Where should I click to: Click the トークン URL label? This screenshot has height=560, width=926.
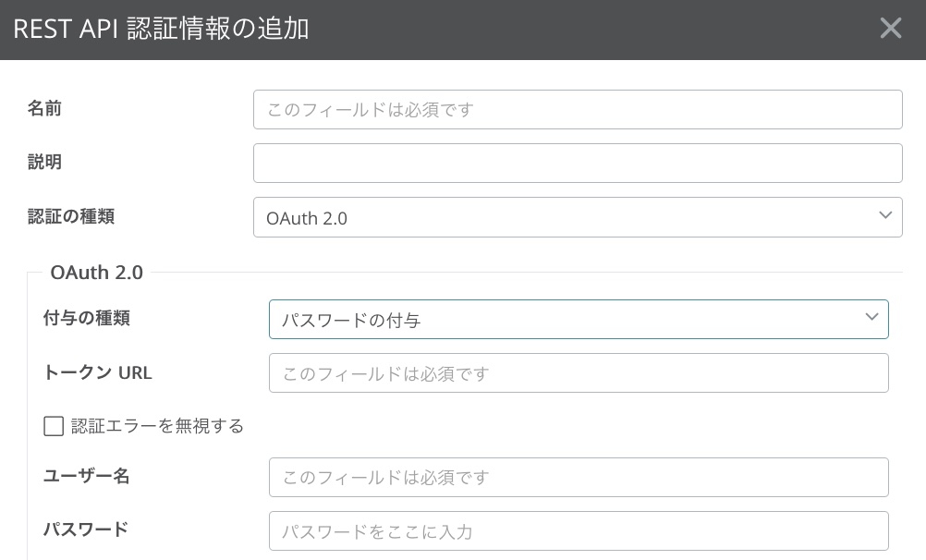(97, 372)
